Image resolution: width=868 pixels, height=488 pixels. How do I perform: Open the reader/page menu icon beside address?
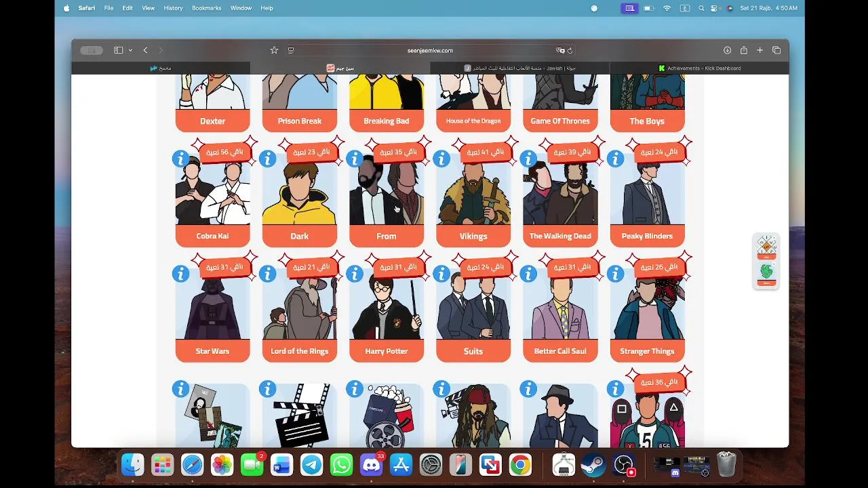point(291,50)
